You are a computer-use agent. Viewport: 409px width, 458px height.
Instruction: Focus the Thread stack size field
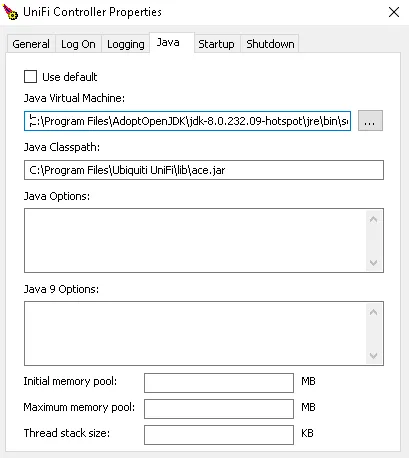click(x=219, y=435)
